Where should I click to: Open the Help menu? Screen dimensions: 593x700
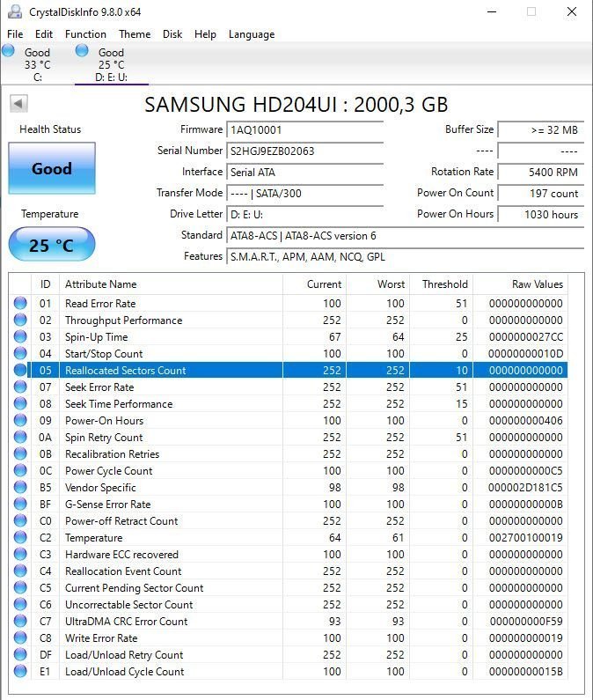point(205,34)
